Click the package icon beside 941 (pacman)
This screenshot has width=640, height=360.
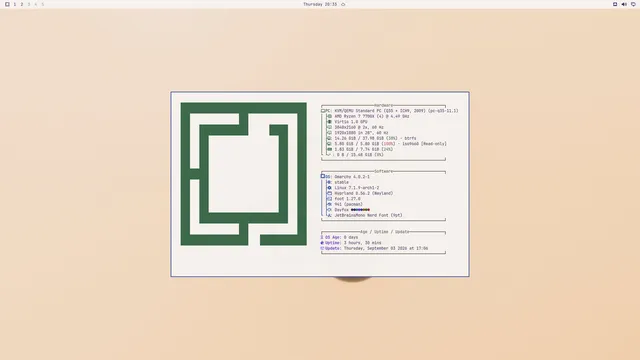click(329, 204)
